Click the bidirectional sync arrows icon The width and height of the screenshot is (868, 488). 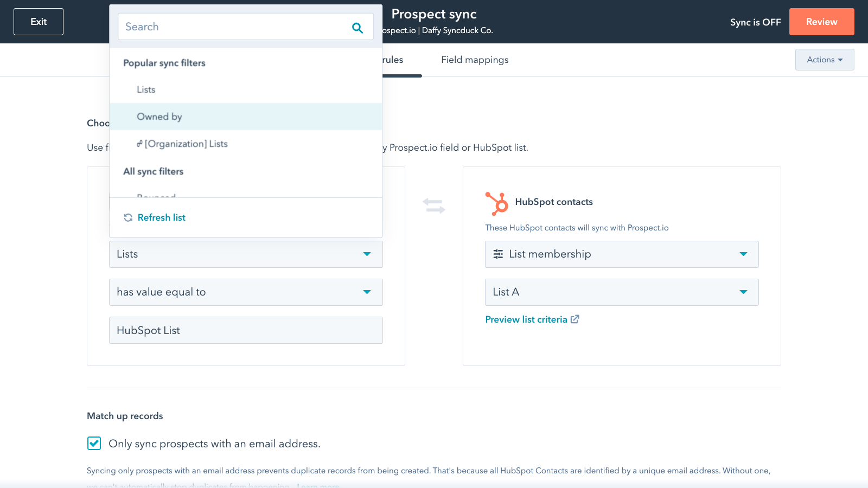coord(433,206)
